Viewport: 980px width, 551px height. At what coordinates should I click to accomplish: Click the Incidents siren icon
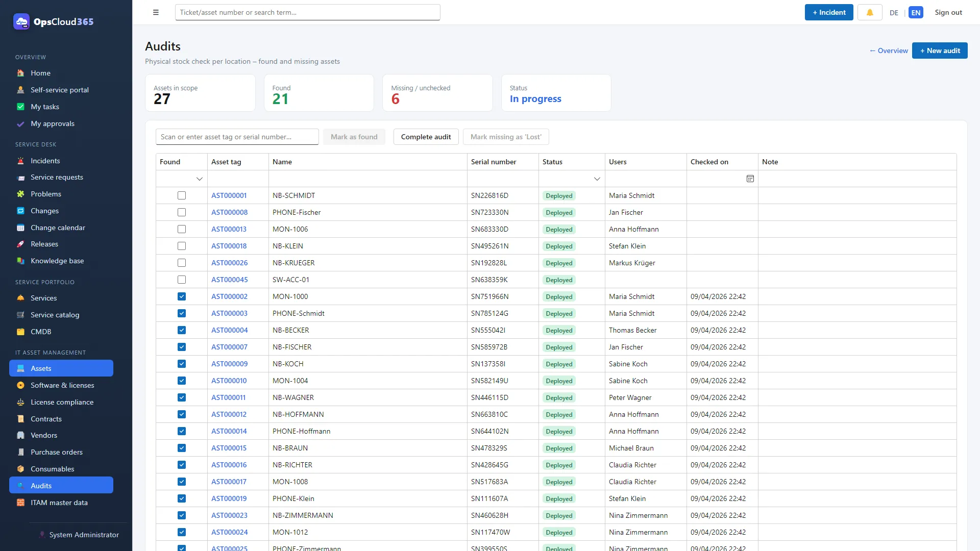20,161
